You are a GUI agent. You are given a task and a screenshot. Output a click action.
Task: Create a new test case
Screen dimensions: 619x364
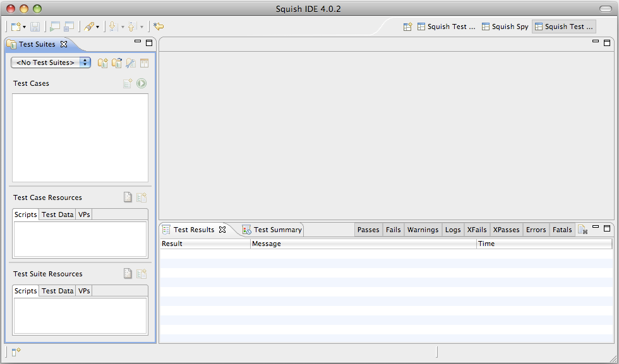coord(127,83)
